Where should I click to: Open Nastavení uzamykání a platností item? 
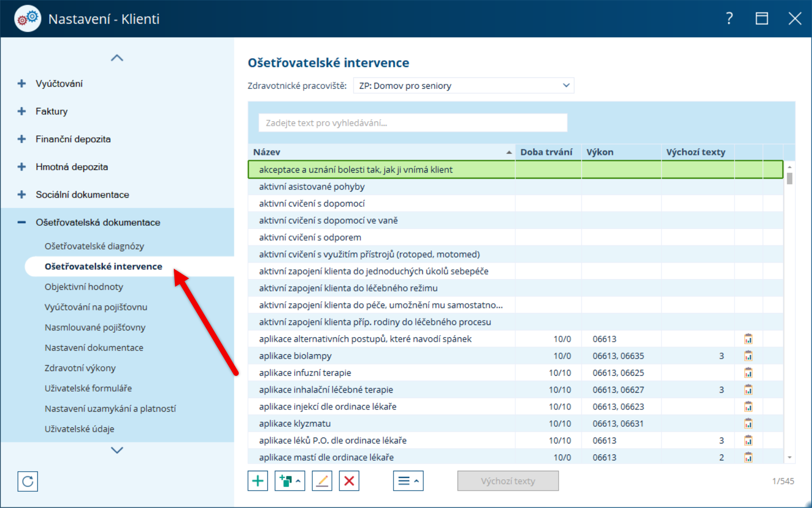(110, 408)
